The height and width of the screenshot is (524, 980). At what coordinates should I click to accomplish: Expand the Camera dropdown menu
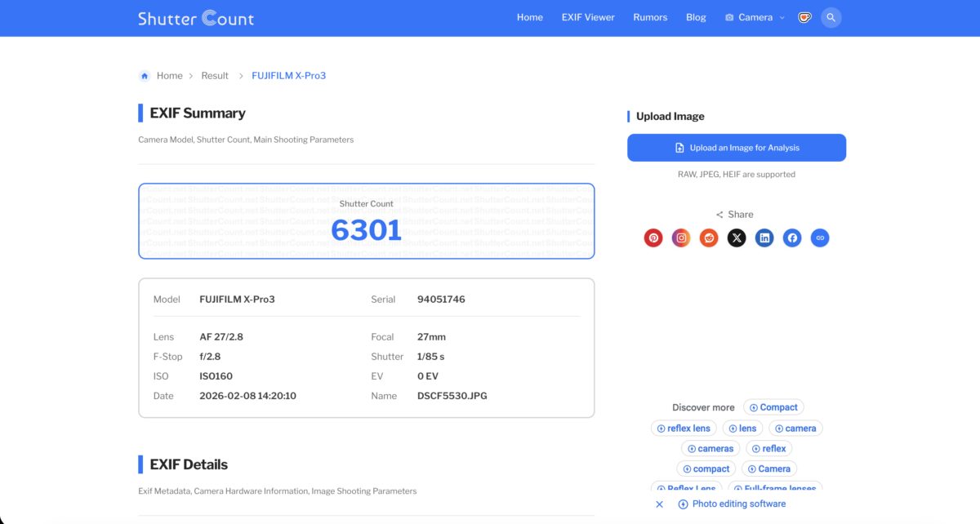[x=755, y=17]
